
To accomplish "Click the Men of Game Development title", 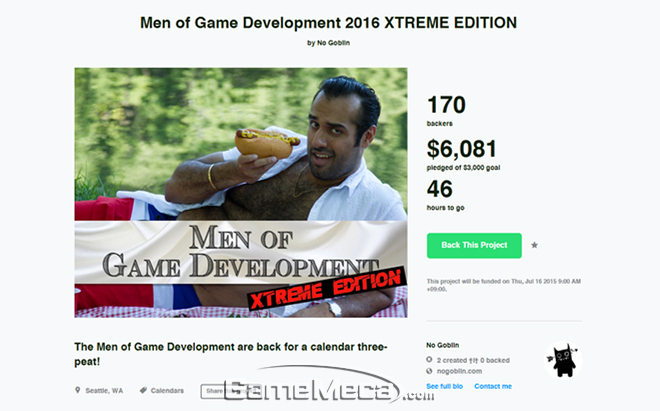I will point(328,23).
